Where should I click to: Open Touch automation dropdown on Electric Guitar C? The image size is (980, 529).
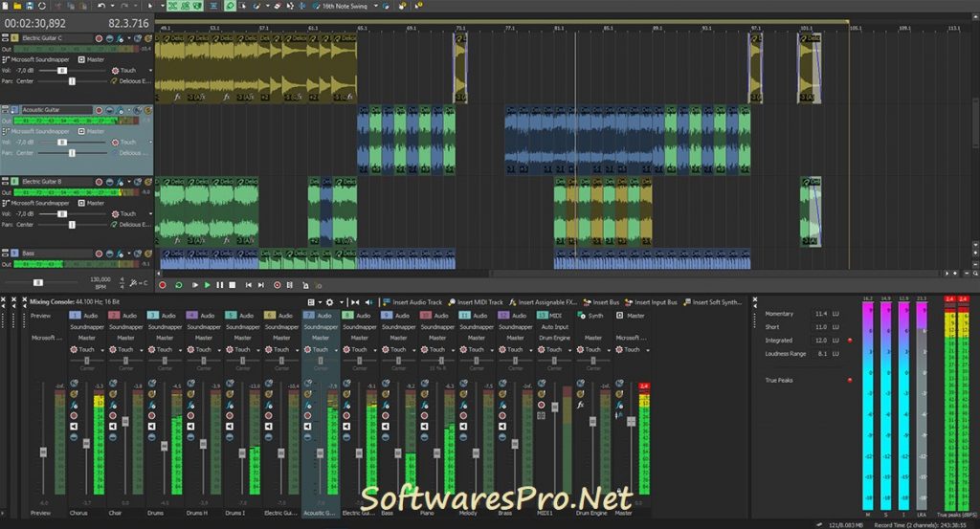(150, 71)
